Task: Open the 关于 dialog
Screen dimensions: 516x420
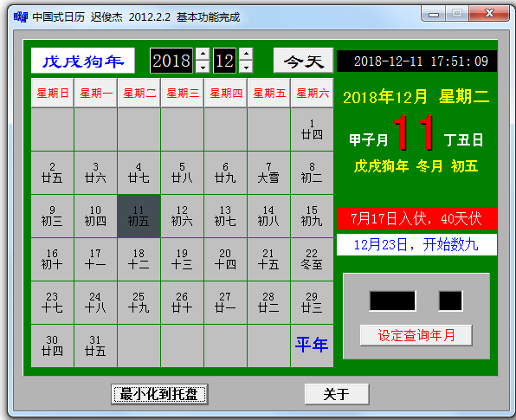Action: pyautogui.click(x=337, y=394)
